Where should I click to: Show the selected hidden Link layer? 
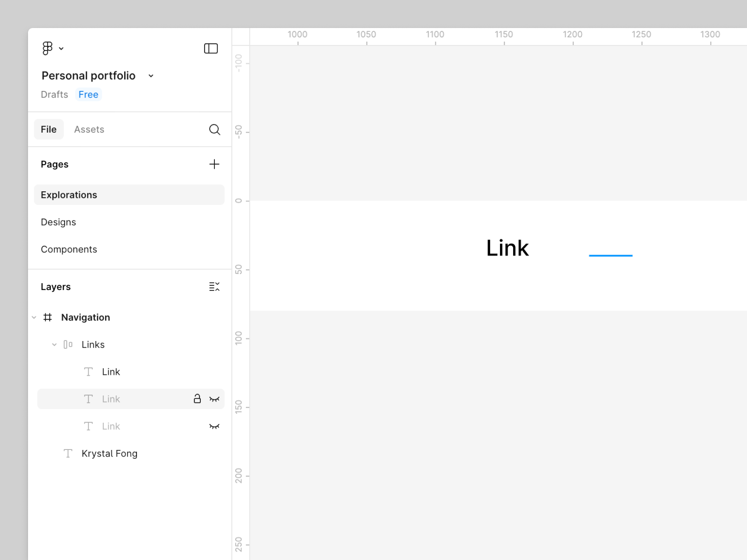point(214,399)
